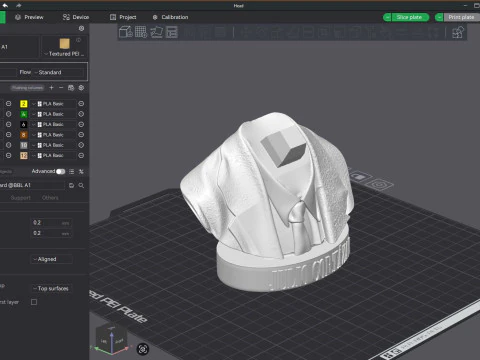The width and height of the screenshot is (480, 360).
Task: Open filament settings gear beside AMS sync
Action: tap(81, 88)
